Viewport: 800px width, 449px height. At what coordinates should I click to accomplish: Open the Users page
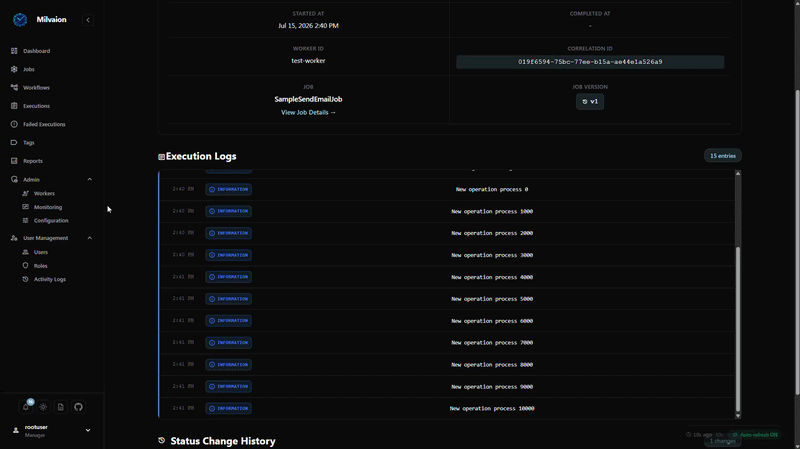coord(41,252)
